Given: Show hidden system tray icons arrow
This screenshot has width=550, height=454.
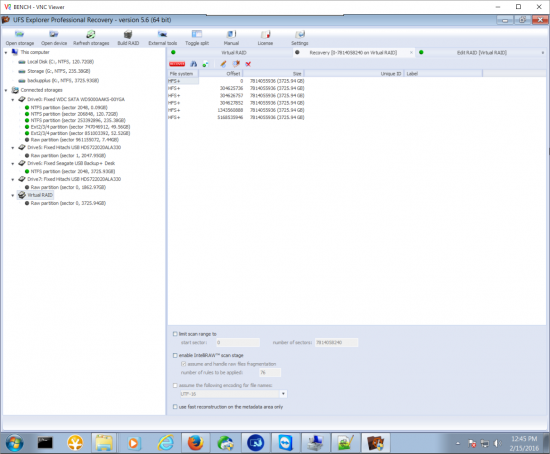Looking at the screenshot, I should (458, 443).
